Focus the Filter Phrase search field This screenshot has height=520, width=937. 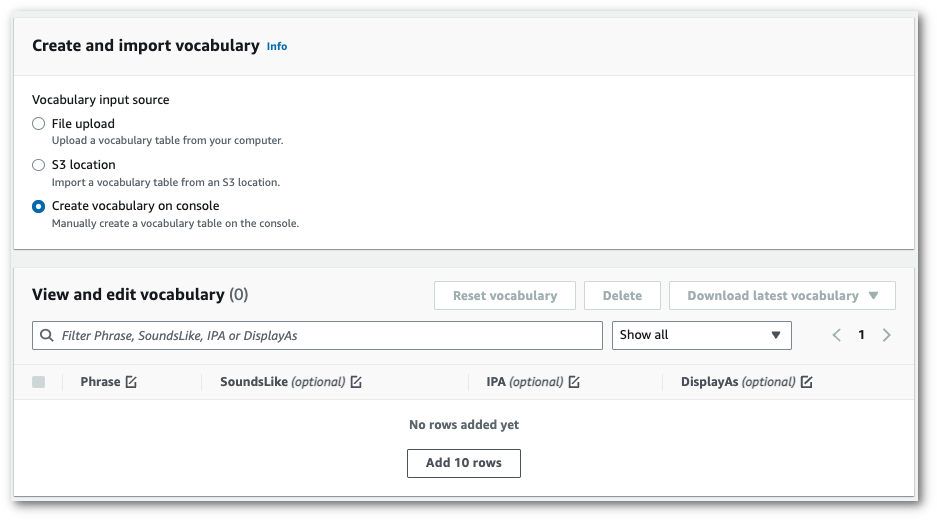(326, 336)
